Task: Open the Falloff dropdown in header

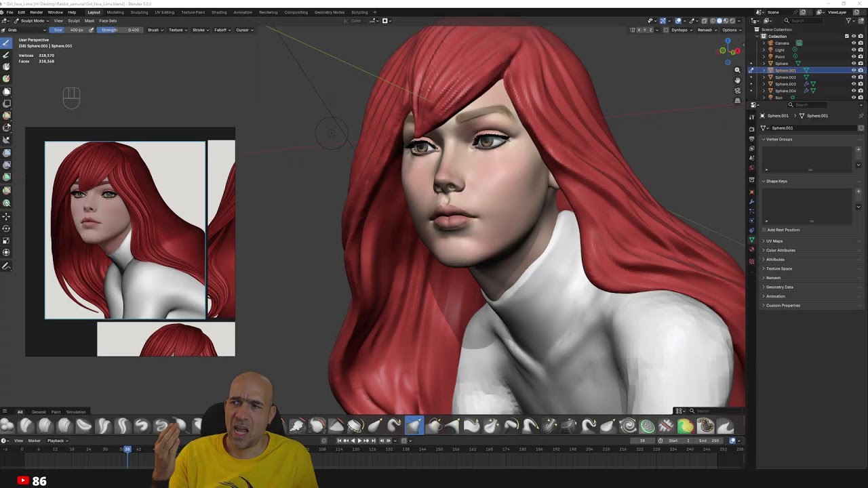Action: coord(222,30)
